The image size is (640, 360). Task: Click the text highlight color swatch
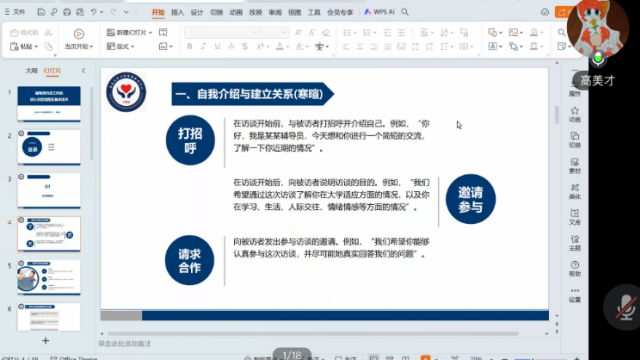pos(299,47)
